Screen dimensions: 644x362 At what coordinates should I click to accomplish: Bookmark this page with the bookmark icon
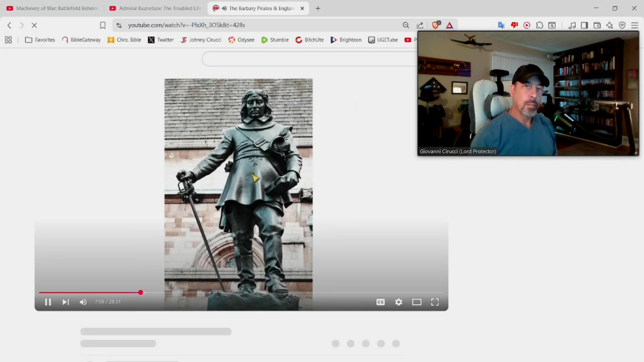point(103,25)
